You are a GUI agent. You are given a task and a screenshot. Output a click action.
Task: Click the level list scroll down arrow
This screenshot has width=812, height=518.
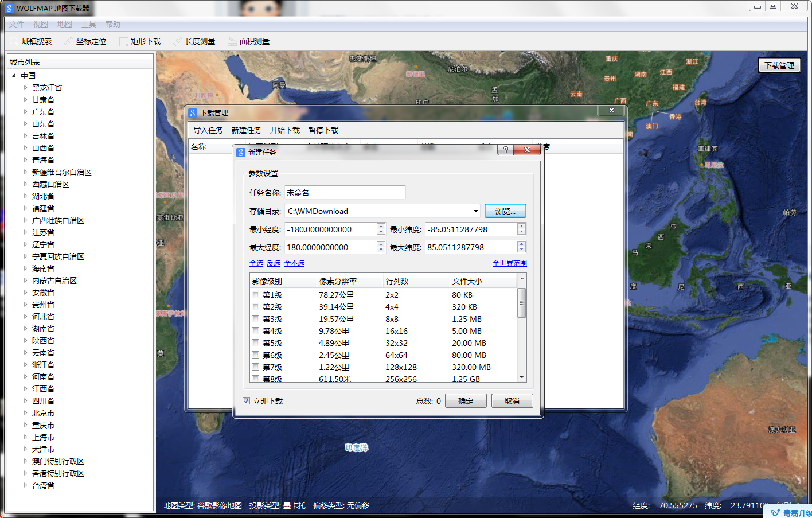tap(521, 377)
